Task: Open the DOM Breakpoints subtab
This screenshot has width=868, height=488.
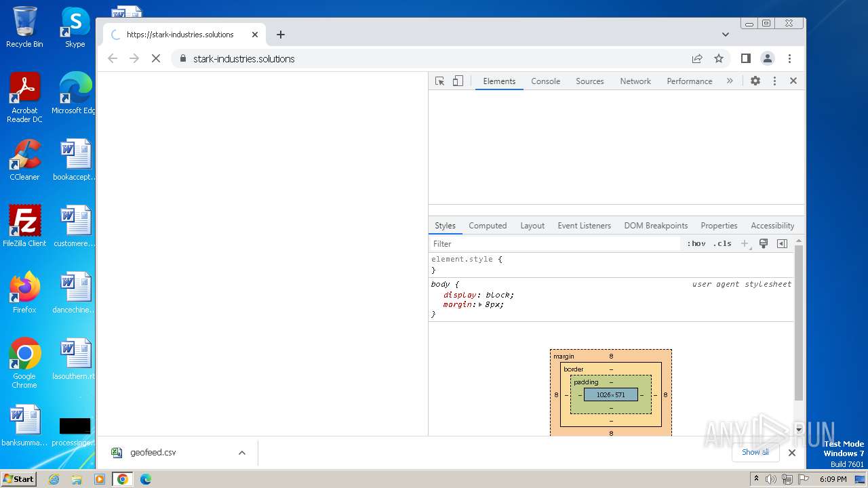Action: coord(656,226)
